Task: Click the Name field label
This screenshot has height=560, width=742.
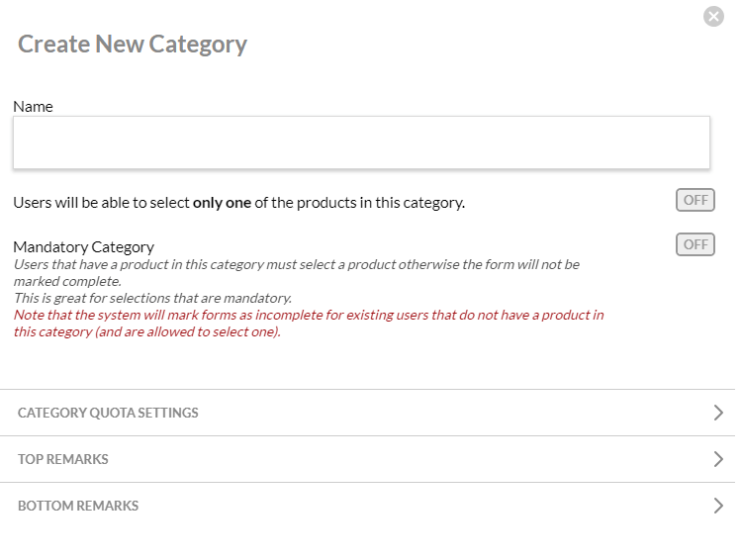Action: pos(33,106)
